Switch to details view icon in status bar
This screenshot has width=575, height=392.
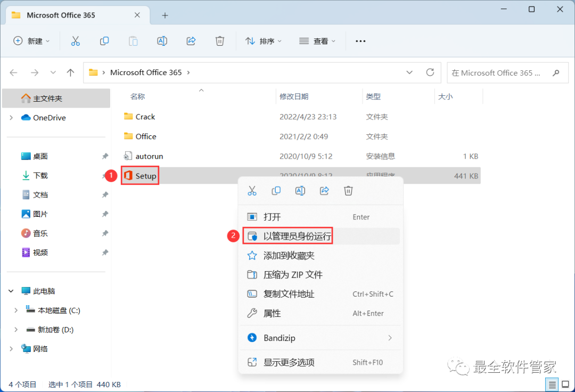(x=552, y=385)
